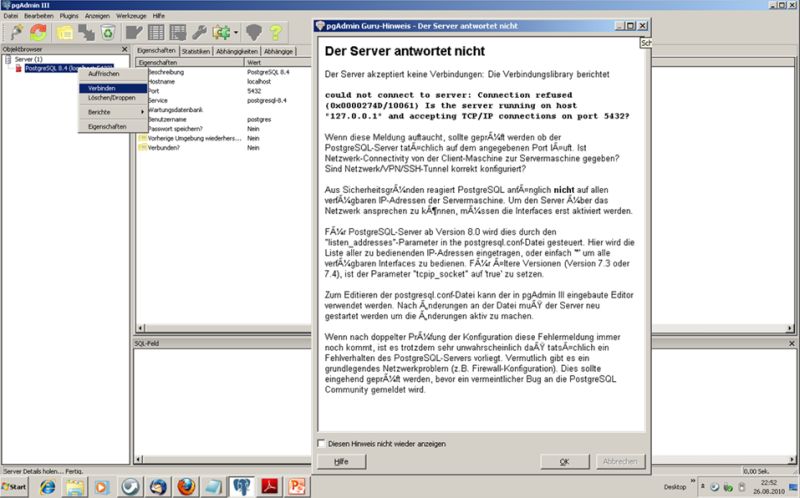Click the Server (1) tree node icon
800x498 pixels.
pyautogui.click(x=8, y=60)
